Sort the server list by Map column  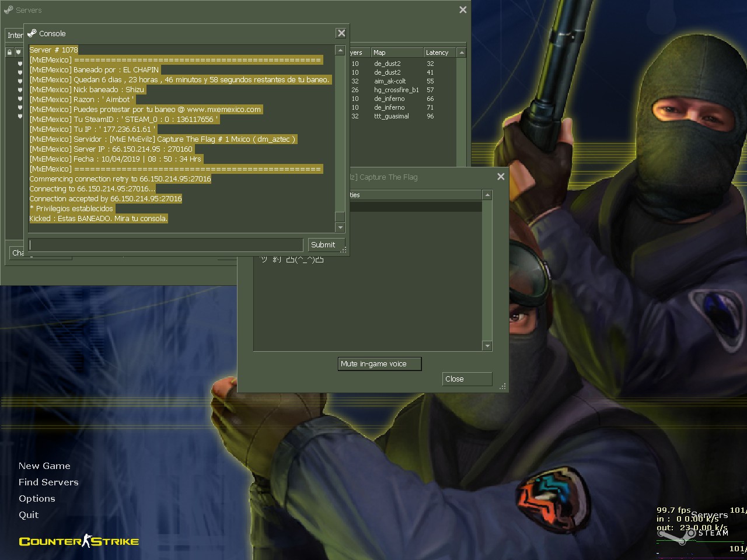click(397, 52)
